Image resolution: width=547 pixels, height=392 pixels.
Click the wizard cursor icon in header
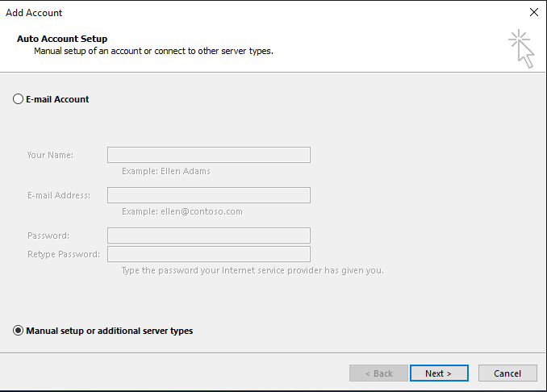[x=521, y=48]
